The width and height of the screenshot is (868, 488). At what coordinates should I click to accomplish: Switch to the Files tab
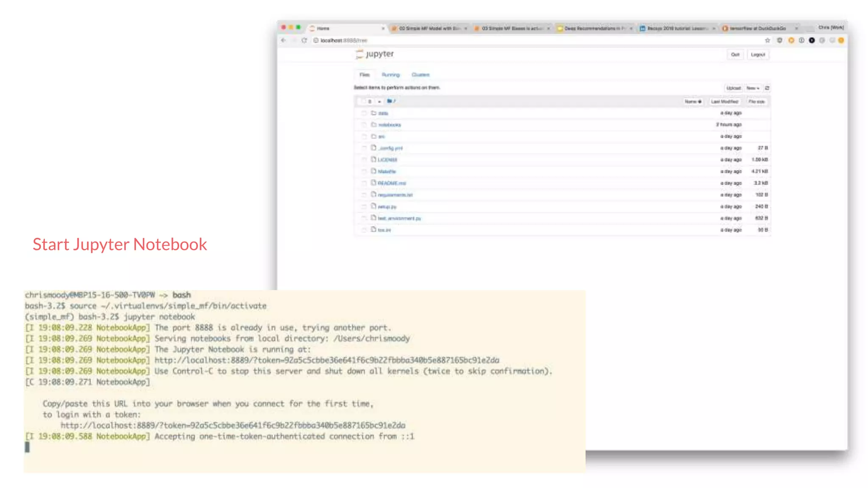pos(364,75)
